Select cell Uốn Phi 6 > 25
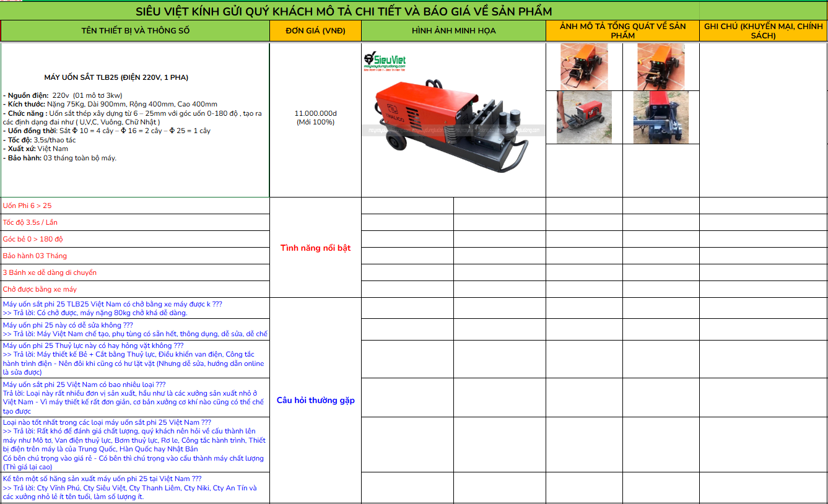This screenshot has width=828, height=504. pos(135,206)
